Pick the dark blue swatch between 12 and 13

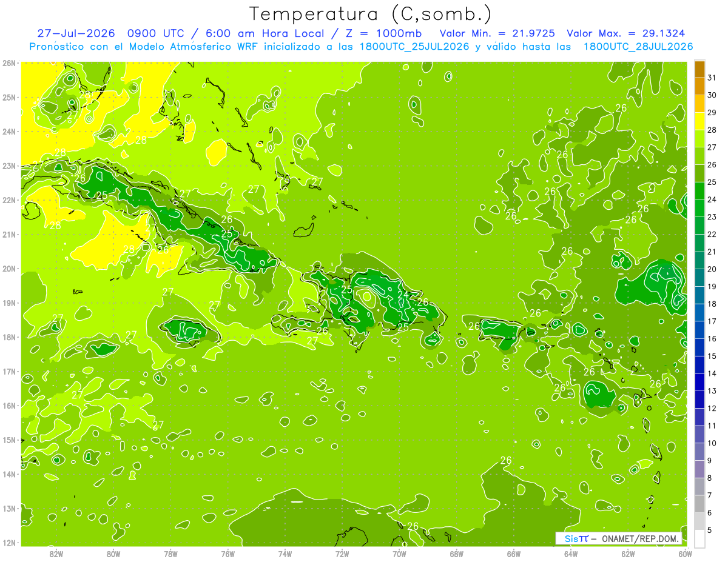tap(699, 400)
